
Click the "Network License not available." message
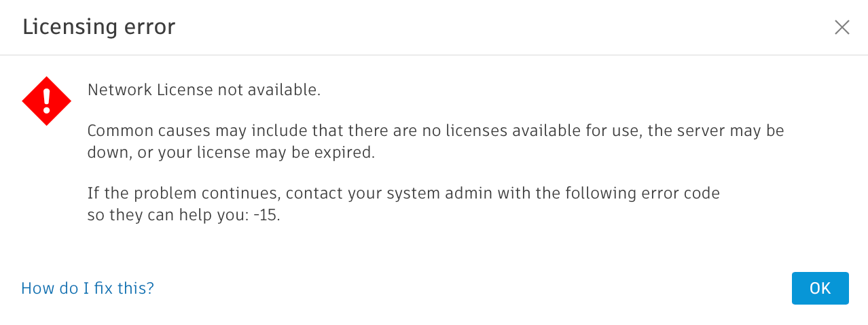(204, 90)
